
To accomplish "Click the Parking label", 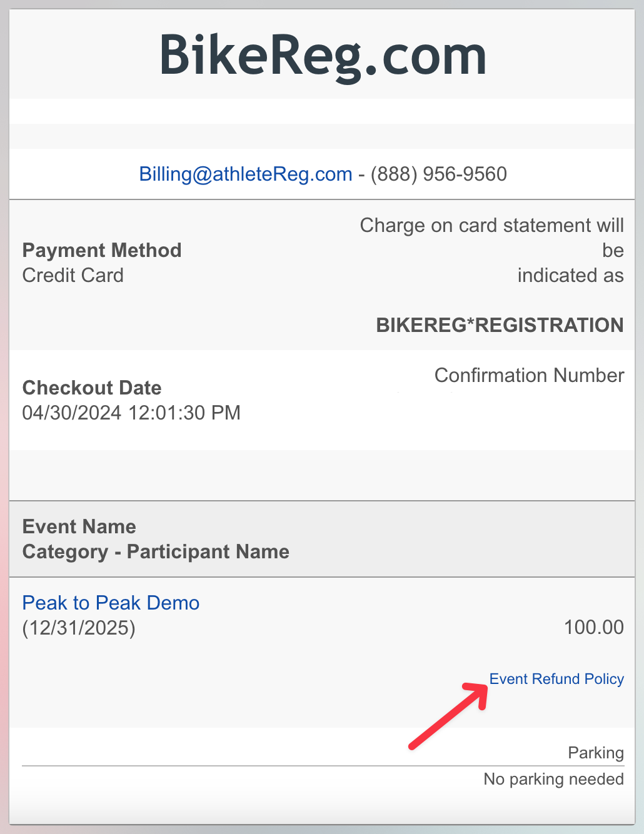I will 596,753.
